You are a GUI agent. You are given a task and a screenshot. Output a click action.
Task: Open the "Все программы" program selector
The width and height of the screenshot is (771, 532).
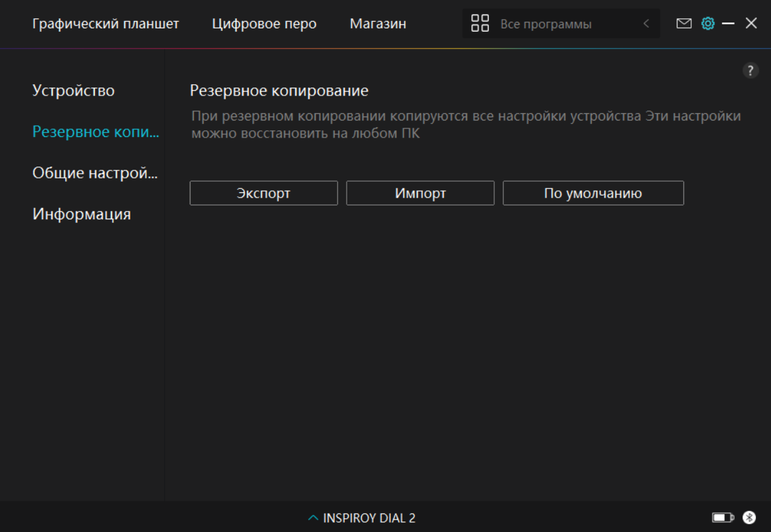pos(546,24)
